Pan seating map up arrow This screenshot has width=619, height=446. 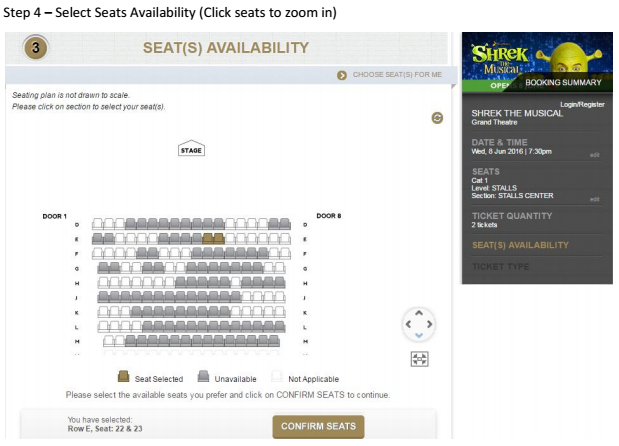coord(419,313)
